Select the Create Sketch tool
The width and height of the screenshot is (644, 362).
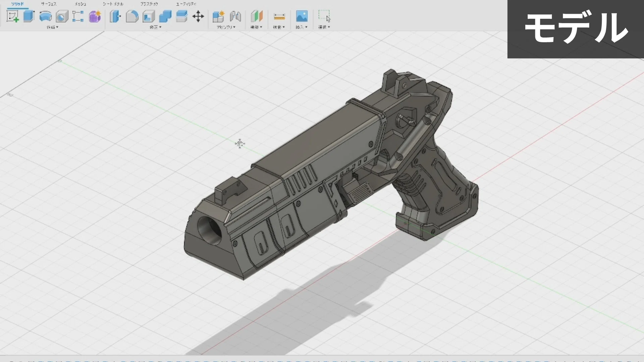pyautogui.click(x=13, y=16)
